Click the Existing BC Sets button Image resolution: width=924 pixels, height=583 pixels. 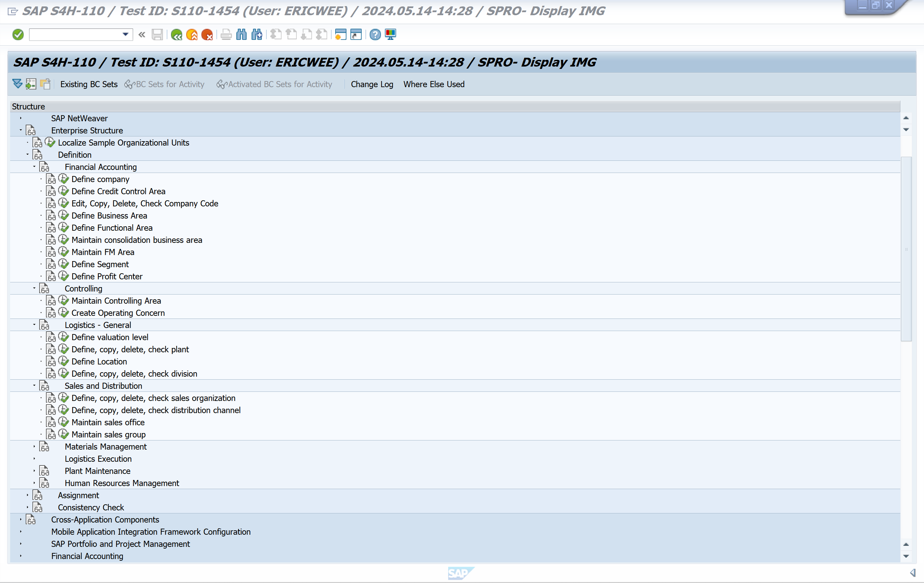[89, 84]
